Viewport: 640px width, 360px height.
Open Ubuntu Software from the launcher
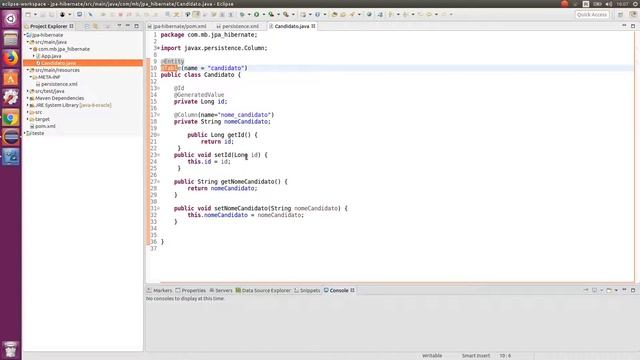[11, 78]
